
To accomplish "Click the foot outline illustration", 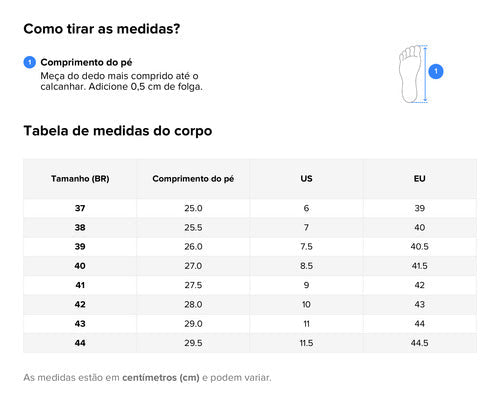I will [411, 74].
